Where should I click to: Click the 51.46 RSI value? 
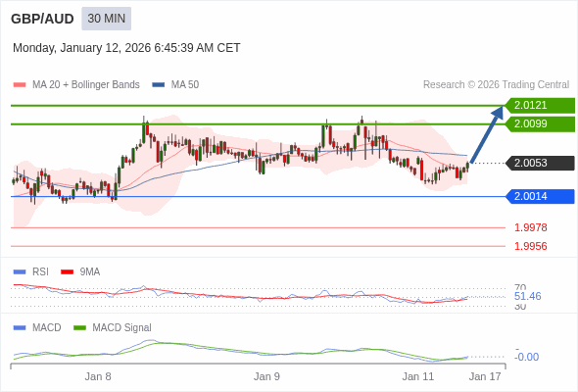527,296
